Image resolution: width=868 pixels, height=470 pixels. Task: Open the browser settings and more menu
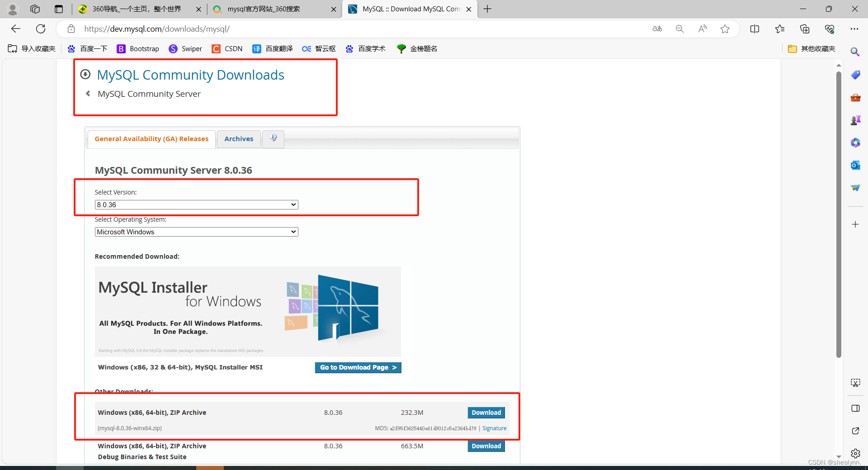click(854, 29)
